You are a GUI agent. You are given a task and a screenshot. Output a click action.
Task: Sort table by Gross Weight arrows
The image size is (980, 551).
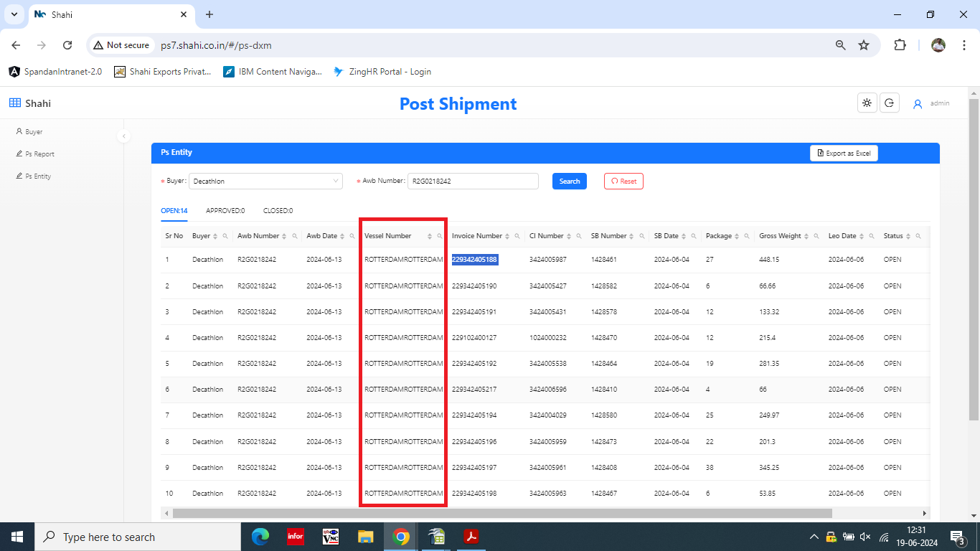806,236
